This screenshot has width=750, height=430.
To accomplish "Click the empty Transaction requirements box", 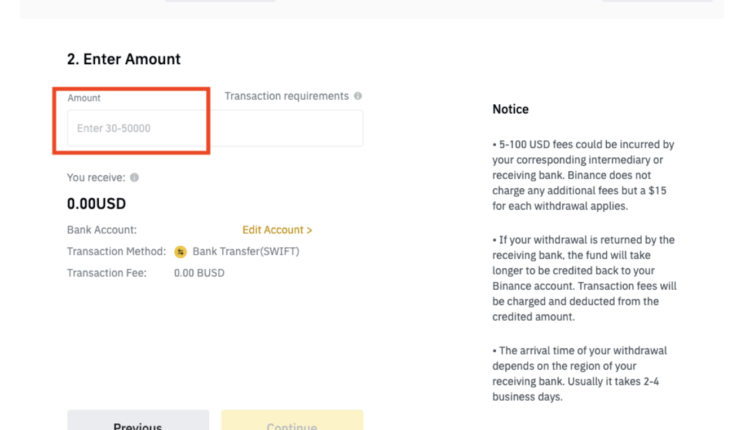I will 288,128.
